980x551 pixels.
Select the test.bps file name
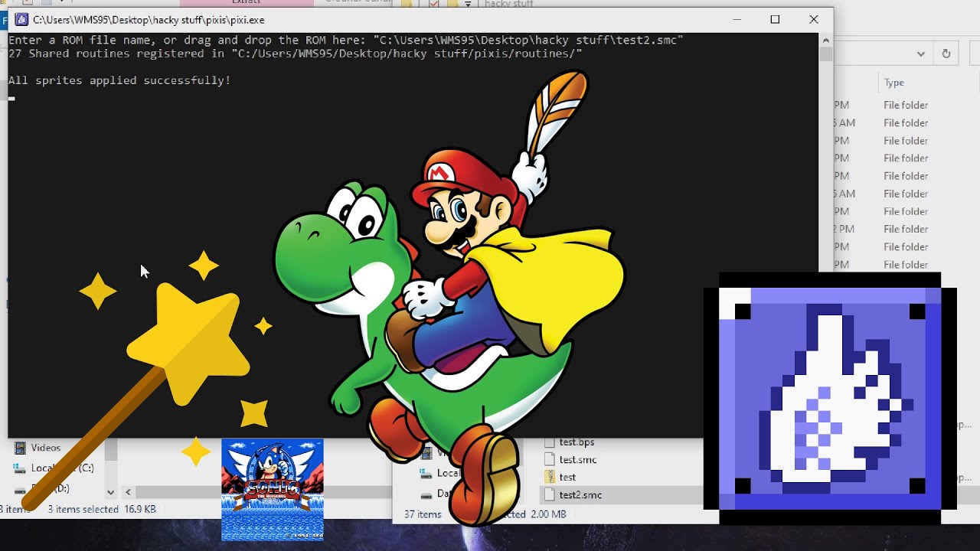pyautogui.click(x=577, y=442)
